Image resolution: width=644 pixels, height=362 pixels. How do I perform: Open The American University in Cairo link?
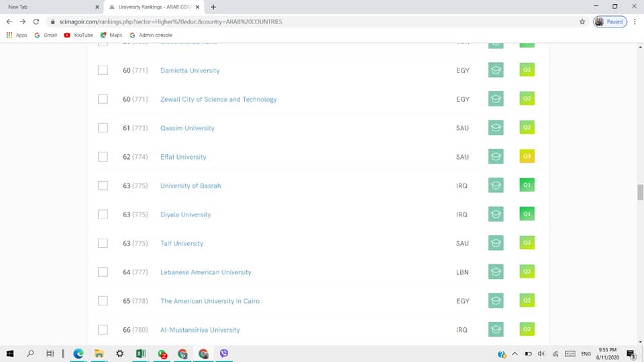tap(210, 301)
